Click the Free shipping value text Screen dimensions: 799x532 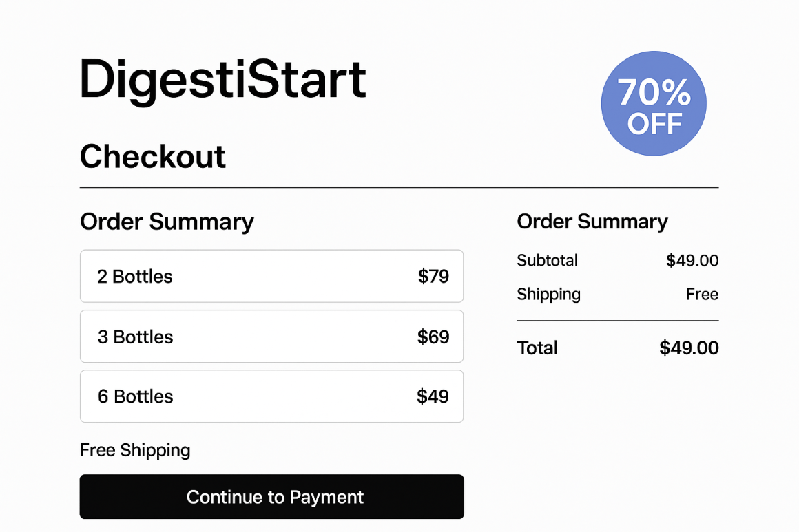click(x=703, y=294)
